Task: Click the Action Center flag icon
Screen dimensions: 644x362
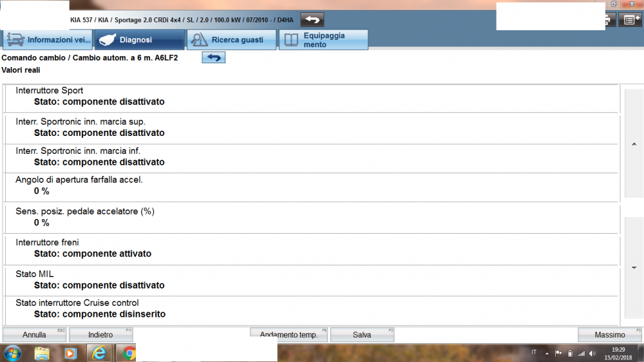Action: (x=558, y=354)
